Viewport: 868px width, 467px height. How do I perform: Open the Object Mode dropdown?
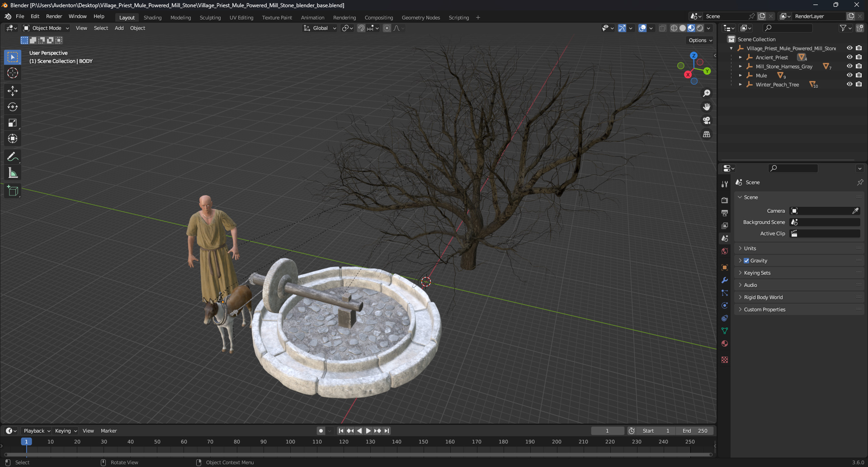(46, 28)
